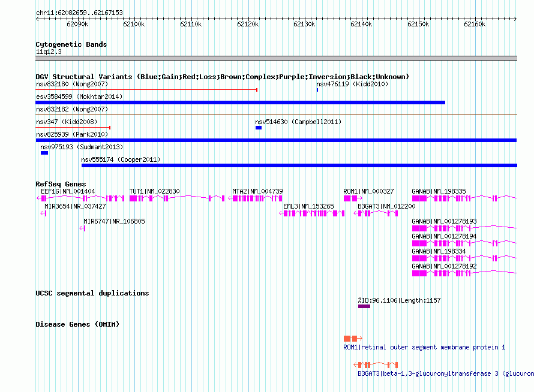Select the nsv832180 Wong2007 red loss line

tap(146, 90)
